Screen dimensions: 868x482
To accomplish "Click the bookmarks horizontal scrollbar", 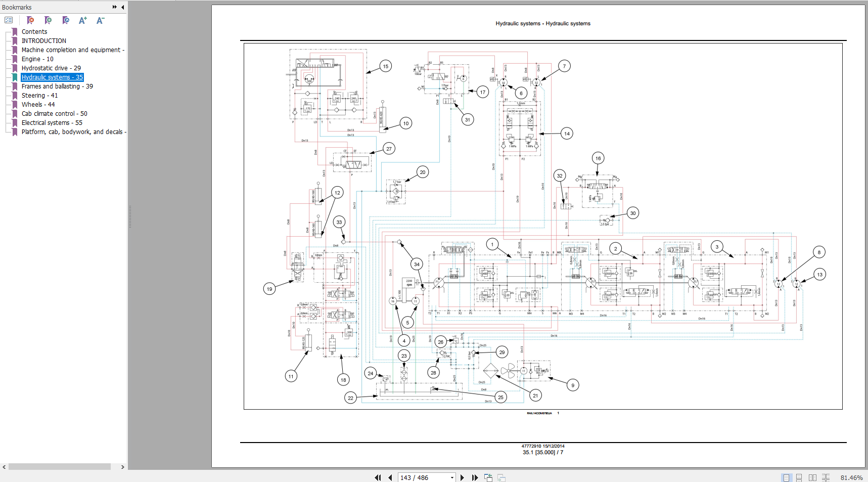I will tap(60, 467).
